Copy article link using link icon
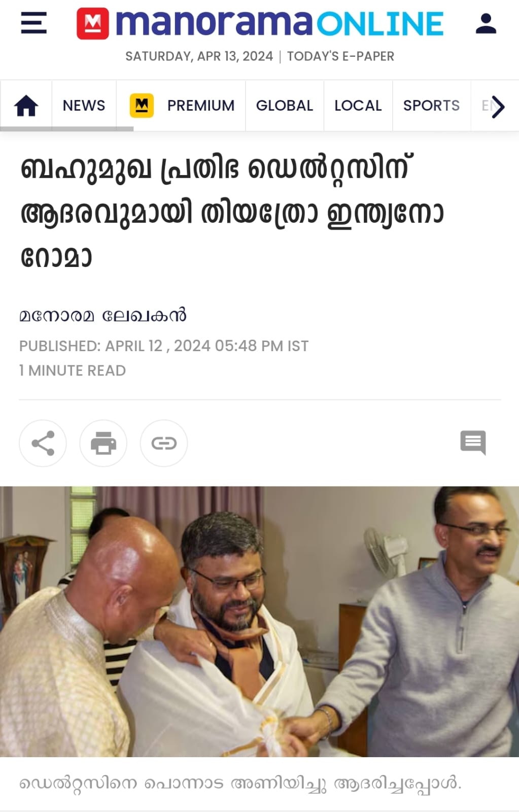Screen dimensions: 519x812 (x=163, y=443)
